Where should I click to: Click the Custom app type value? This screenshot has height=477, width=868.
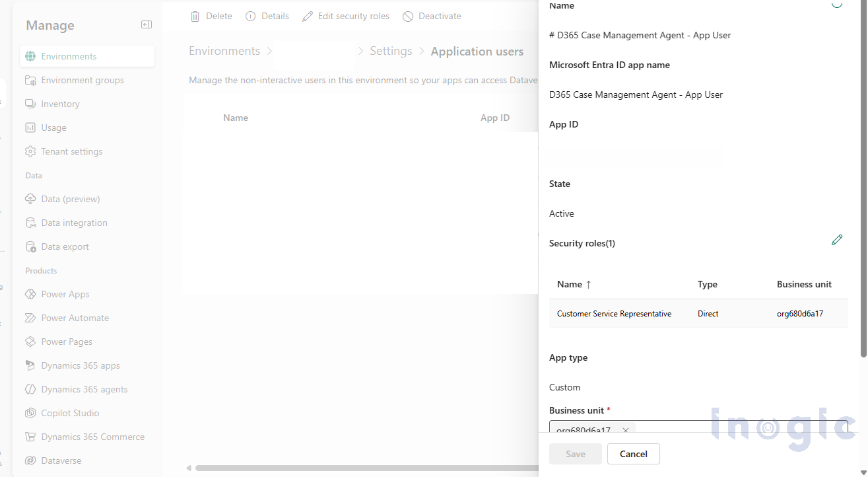(565, 387)
